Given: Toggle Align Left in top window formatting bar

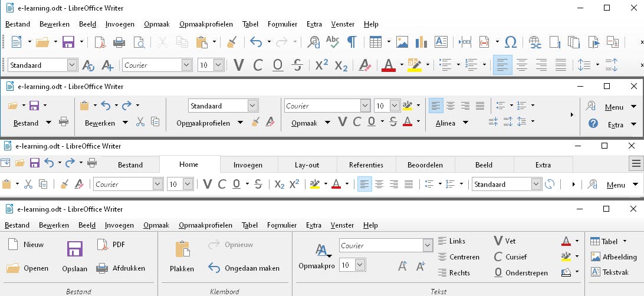Looking at the screenshot, I should [502, 65].
